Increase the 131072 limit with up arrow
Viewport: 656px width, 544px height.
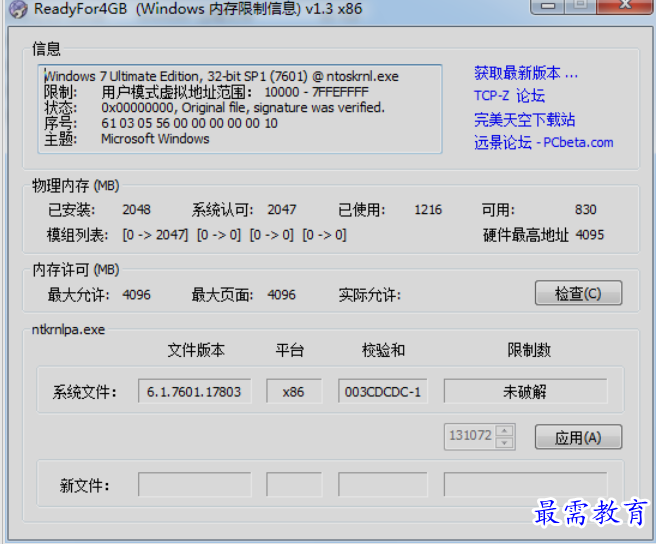click(x=505, y=431)
